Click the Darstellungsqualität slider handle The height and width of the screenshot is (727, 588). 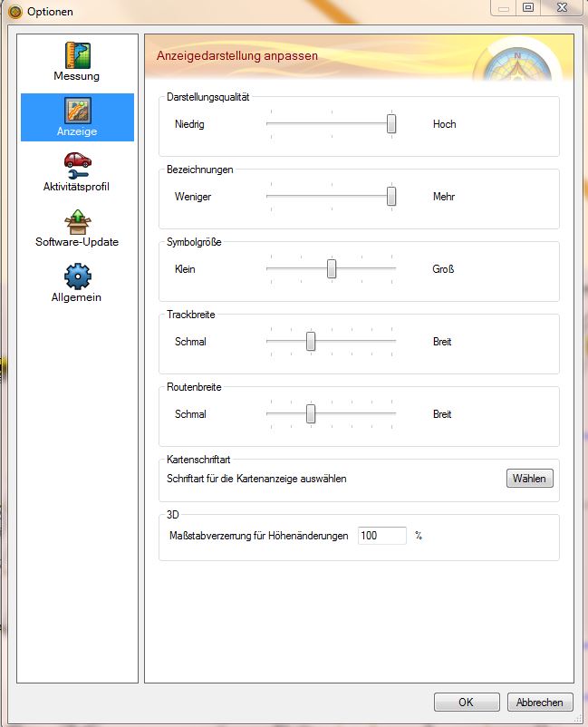391,124
